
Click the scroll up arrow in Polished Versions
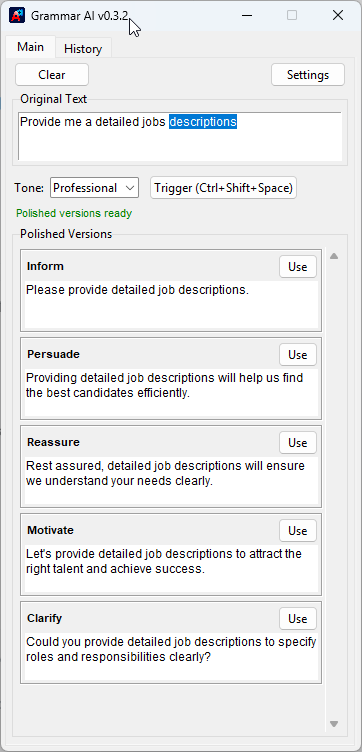pyautogui.click(x=334, y=256)
